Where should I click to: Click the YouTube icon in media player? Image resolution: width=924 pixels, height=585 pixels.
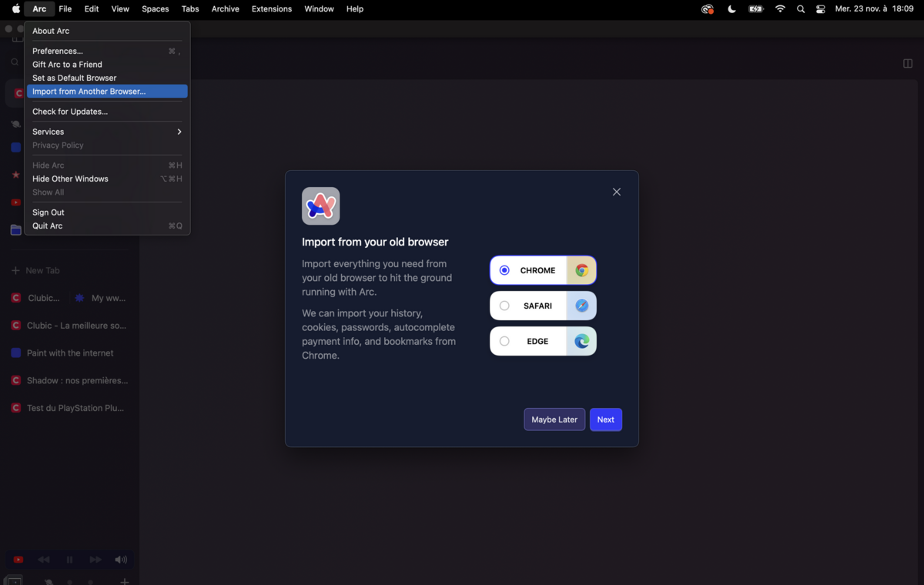point(18,560)
